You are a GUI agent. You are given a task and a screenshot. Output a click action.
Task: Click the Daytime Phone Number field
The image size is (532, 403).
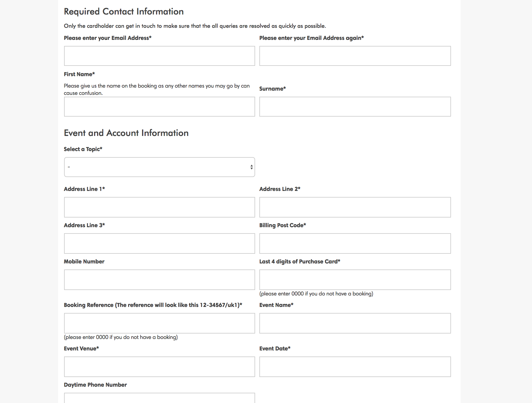[159, 398]
